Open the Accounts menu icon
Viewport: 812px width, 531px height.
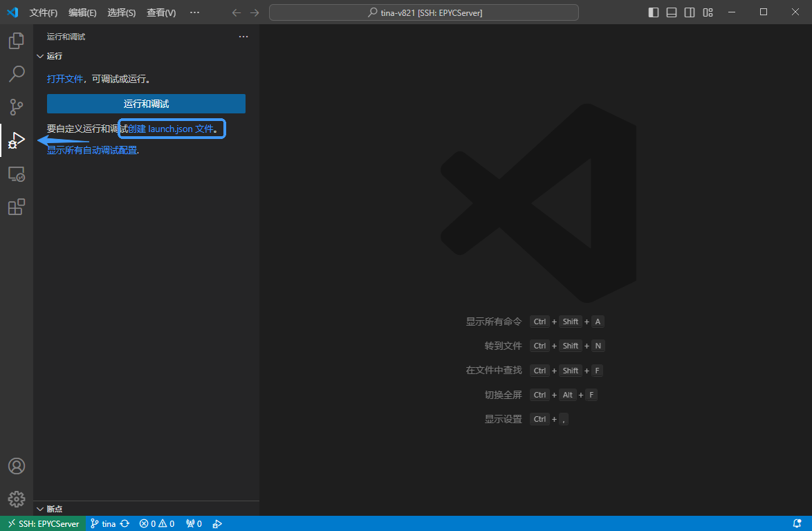(x=17, y=466)
